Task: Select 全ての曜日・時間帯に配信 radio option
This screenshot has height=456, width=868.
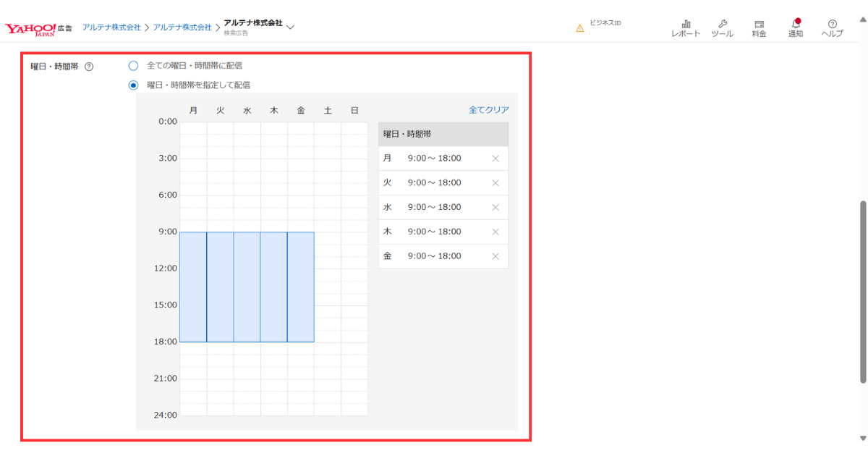Action: (x=133, y=65)
